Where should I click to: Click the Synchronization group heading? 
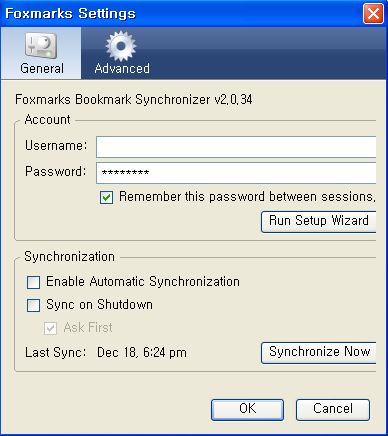point(69,256)
